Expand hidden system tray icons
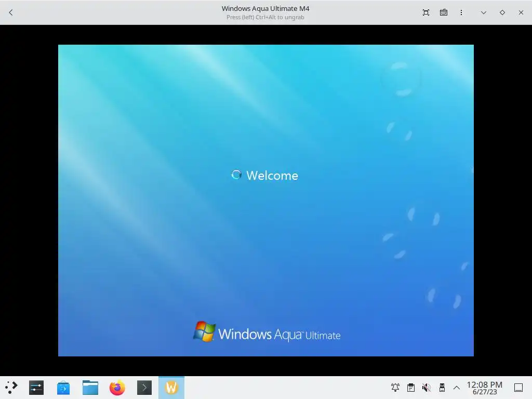532x399 pixels. (x=457, y=388)
